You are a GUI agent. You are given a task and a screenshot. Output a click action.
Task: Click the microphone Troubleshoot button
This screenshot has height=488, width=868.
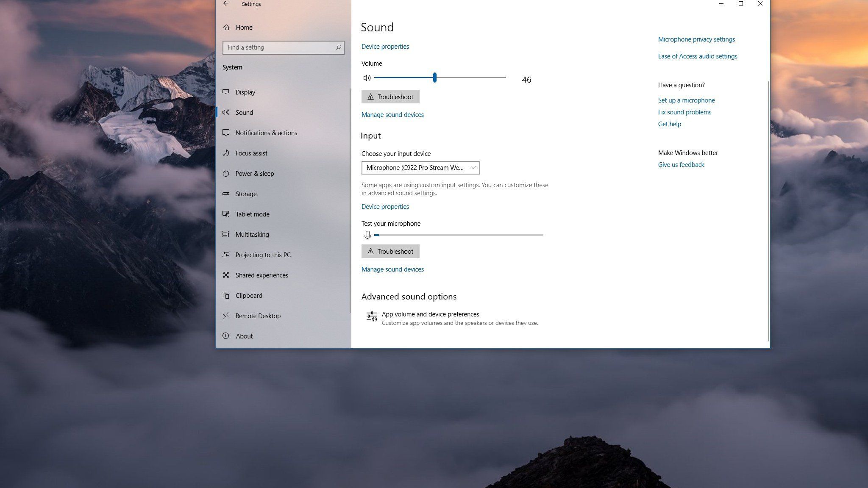[x=390, y=252]
